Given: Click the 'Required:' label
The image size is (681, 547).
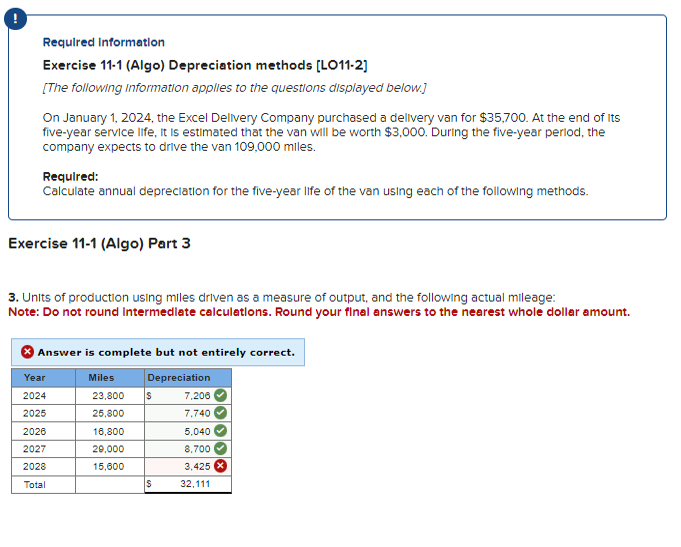Looking at the screenshot, I should (70, 176).
